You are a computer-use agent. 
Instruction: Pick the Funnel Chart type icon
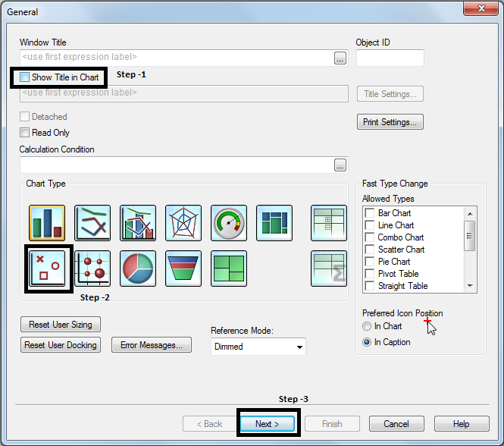point(183,269)
